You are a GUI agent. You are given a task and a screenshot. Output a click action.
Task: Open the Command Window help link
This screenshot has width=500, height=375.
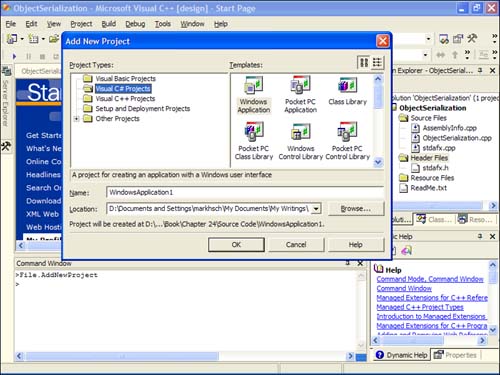(404, 288)
